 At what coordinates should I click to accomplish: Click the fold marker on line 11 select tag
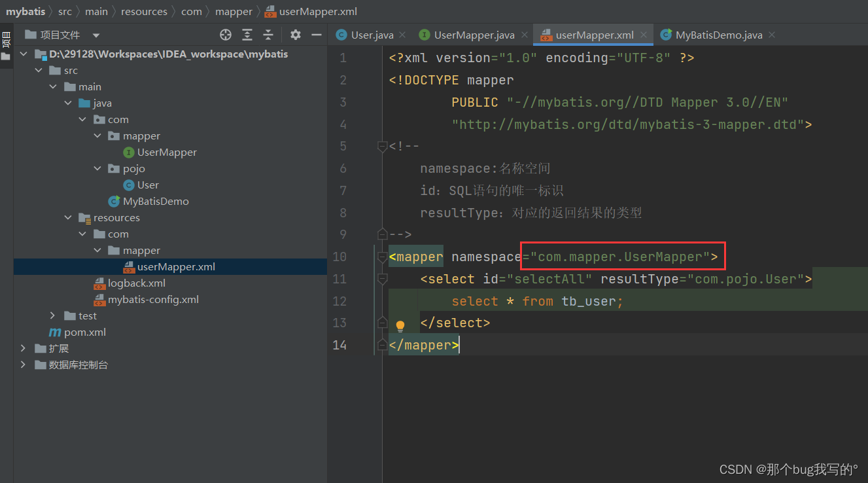383,279
